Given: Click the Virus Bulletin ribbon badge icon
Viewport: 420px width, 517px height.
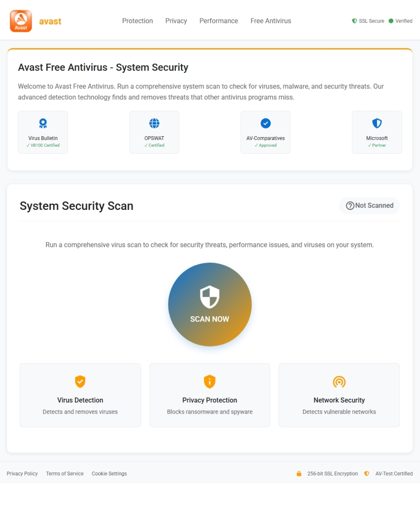Looking at the screenshot, I should 43,123.
